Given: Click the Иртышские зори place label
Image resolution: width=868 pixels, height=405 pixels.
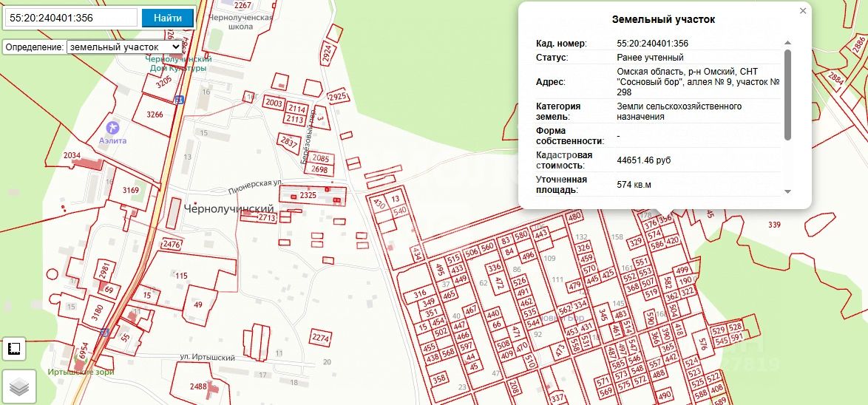Looking at the screenshot, I should click(81, 372).
